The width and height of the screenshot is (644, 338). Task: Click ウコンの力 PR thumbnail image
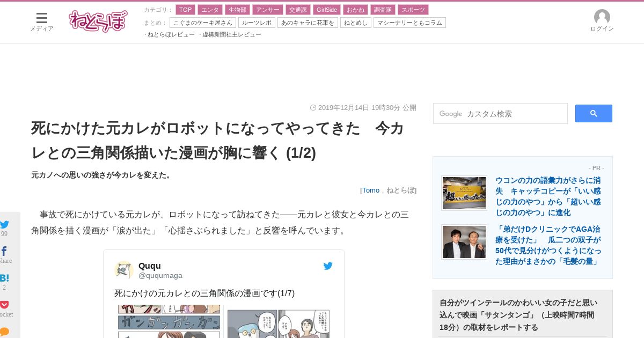point(464,193)
